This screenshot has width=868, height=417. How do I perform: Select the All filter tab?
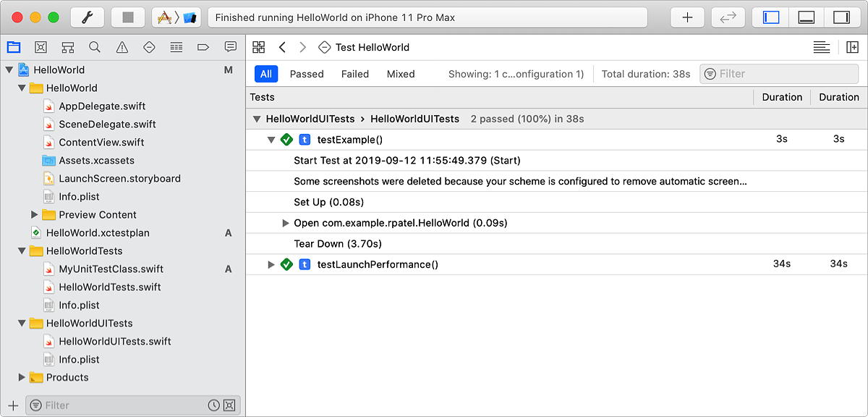[x=266, y=74]
